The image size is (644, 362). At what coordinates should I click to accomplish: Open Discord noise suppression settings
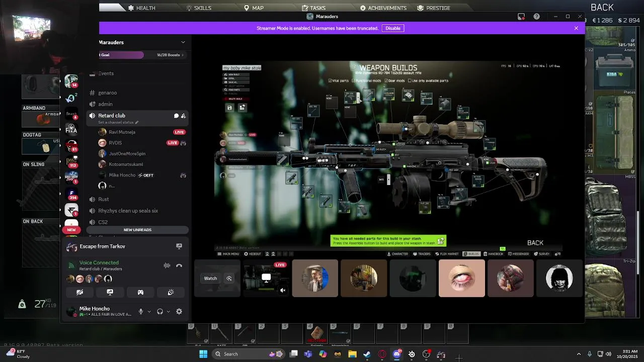(167, 265)
